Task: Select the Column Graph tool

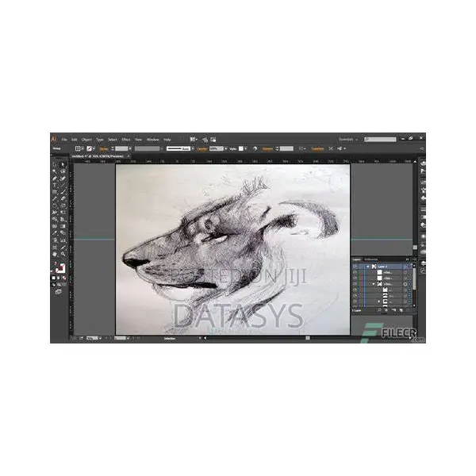Action: (x=63, y=240)
